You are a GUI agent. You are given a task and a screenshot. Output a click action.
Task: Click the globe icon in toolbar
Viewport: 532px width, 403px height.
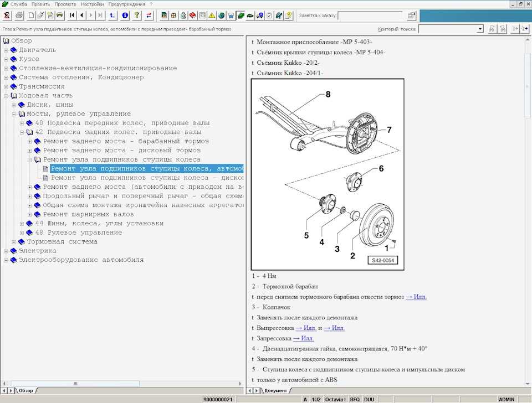click(221, 15)
